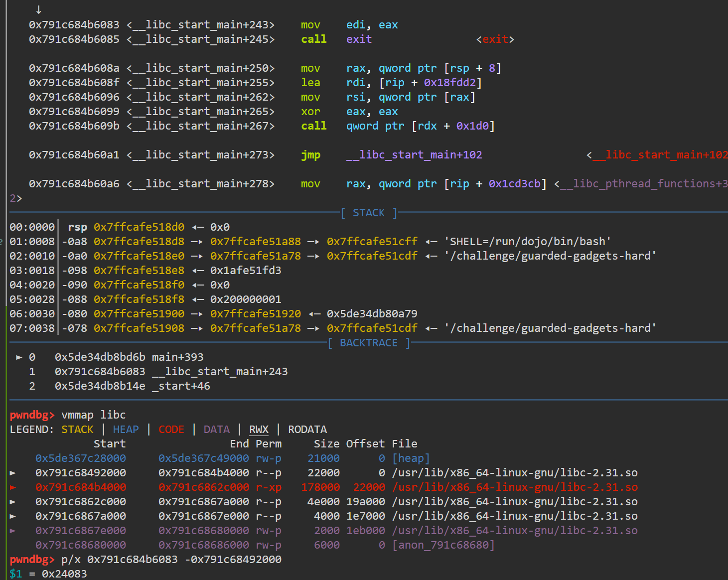Select the 'vmmap libc' command text

tap(94, 415)
